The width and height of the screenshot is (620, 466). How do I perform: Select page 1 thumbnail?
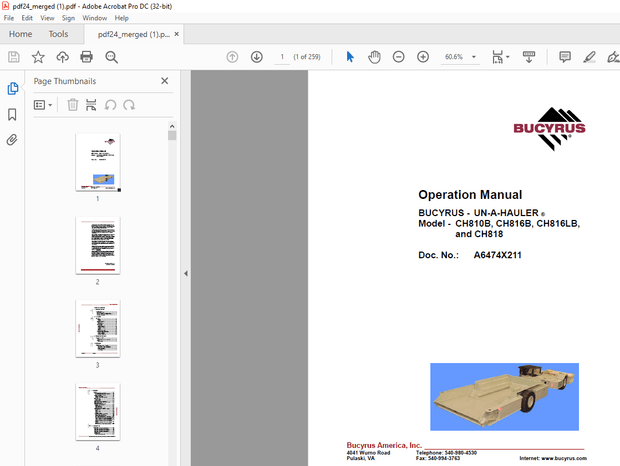(x=98, y=163)
